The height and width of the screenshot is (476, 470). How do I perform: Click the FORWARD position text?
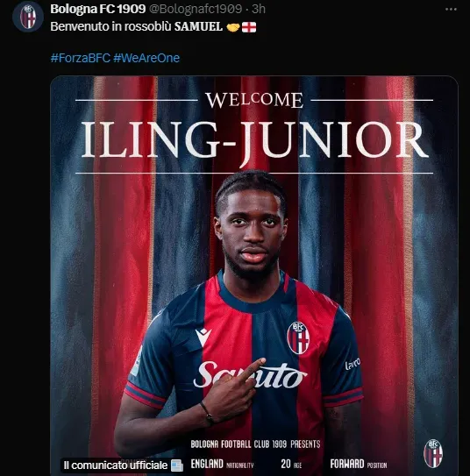[x=347, y=464]
